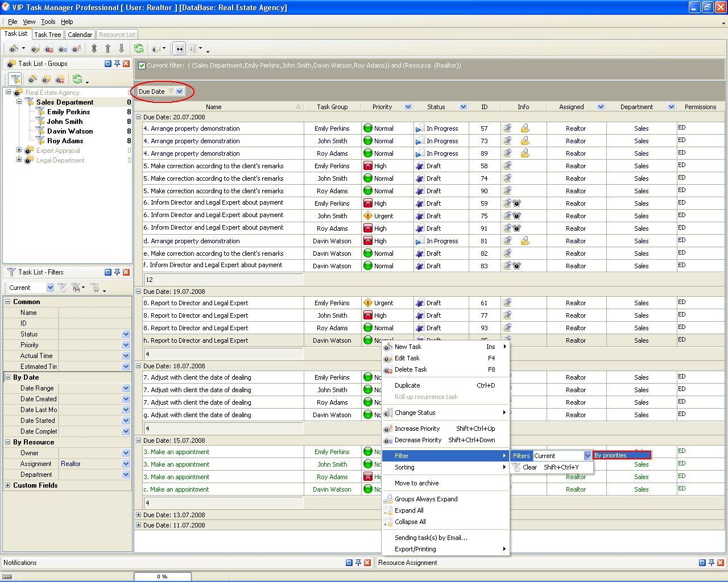Click the new group icon in Groups panel

32,79
